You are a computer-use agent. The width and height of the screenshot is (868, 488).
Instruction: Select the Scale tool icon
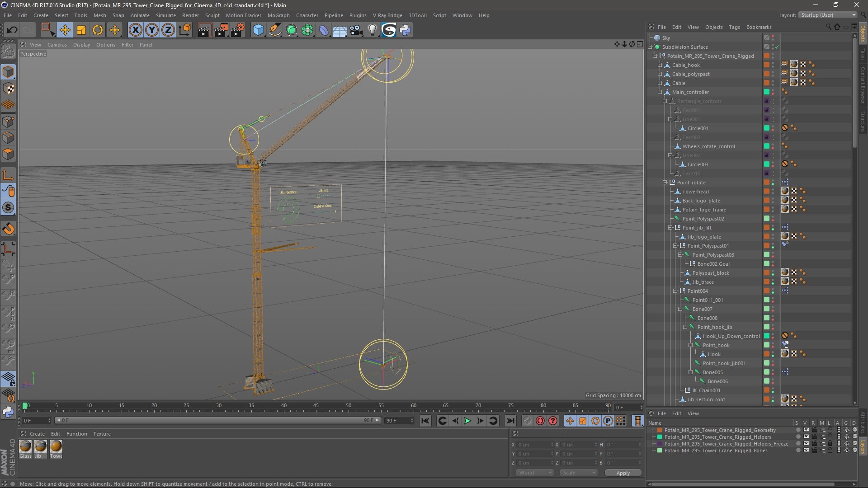(x=81, y=30)
